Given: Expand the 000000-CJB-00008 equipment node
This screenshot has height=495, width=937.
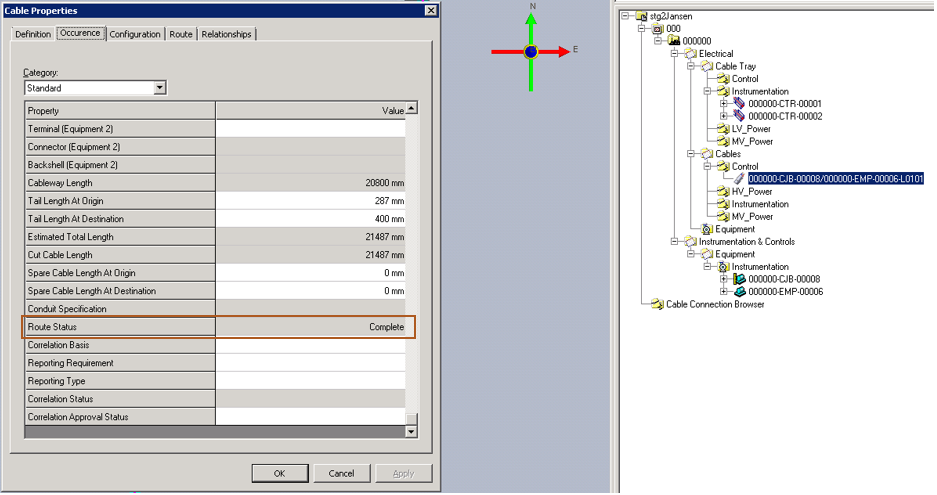Looking at the screenshot, I should [723, 280].
